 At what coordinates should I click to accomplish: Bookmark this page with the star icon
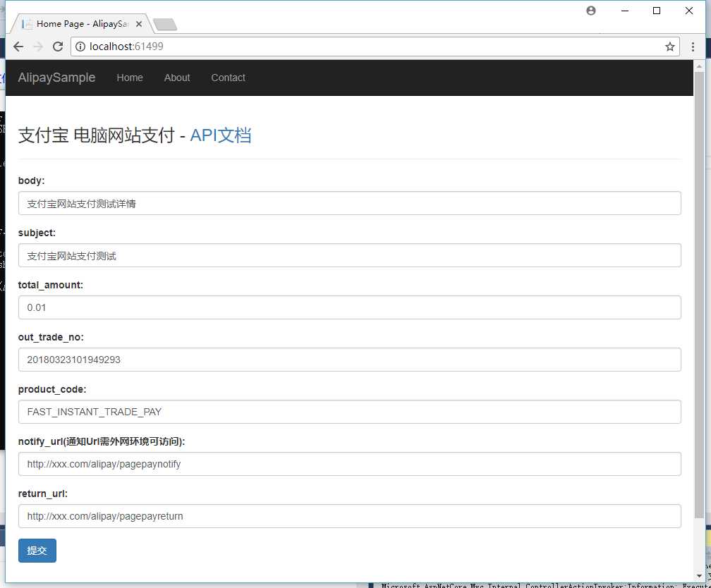tap(670, 47)
